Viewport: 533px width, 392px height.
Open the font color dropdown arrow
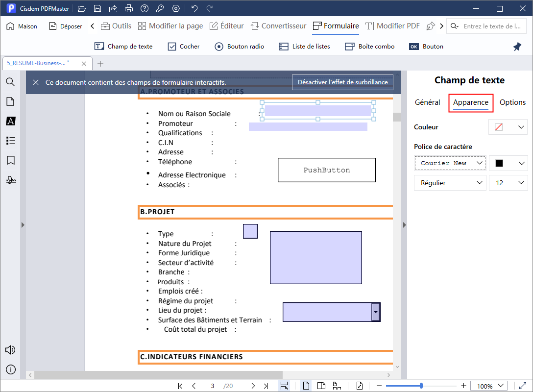(x=521, y=163)
